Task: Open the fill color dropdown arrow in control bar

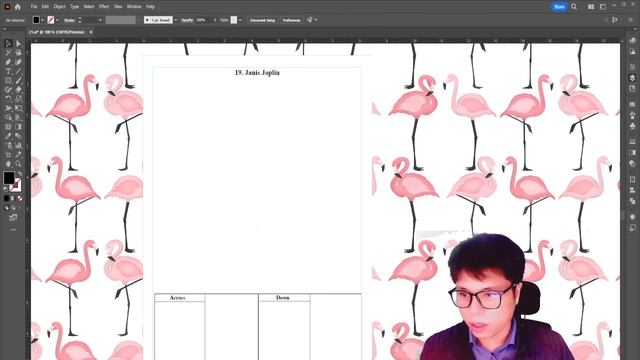Action: [x=42, y=20]
